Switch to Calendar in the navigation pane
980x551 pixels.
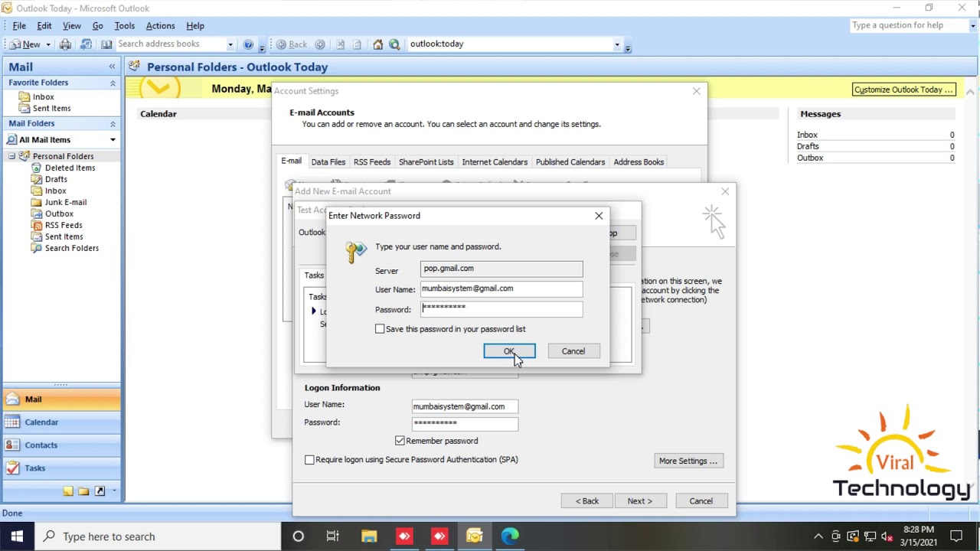pyautogui.click(x=61, y=422)
